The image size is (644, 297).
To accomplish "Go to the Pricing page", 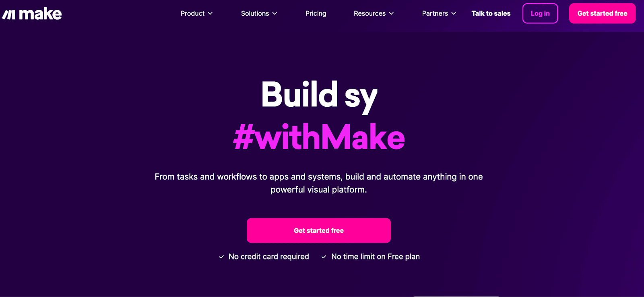I will (316, 13).
